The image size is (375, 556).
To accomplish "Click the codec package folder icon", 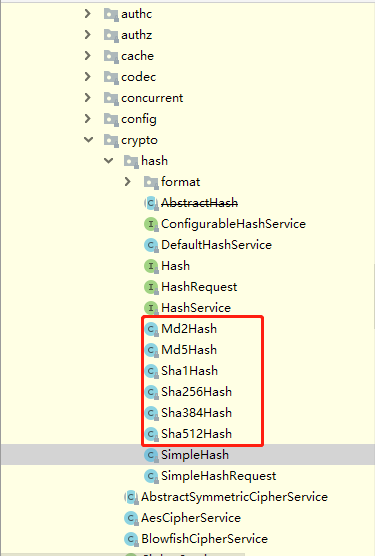I will [x=111, y=77].
